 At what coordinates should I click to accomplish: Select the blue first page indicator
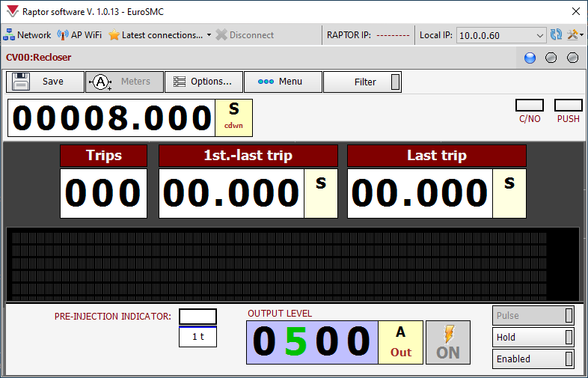530,58
